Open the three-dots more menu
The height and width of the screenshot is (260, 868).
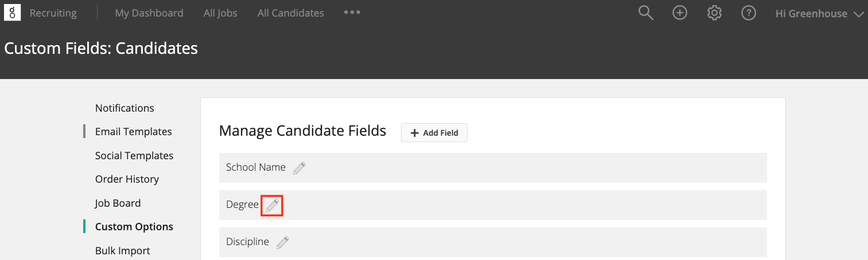(x=352, y=12)
